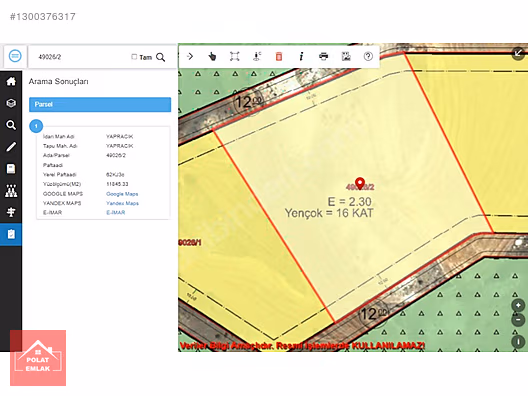
Task: Zoom out with the minus button
Action: click(x=518, y=319)
